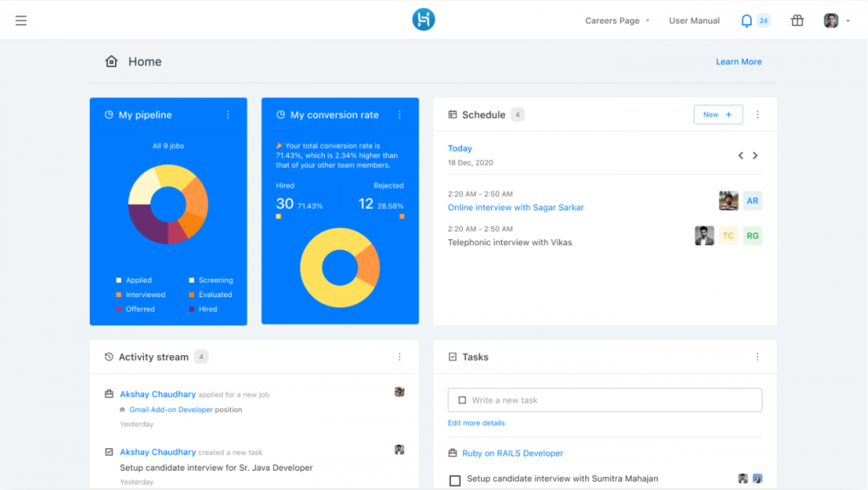Screen dimensions: 868x490
Task: Focus the Write a new task field
Action: tap(605, 400)
